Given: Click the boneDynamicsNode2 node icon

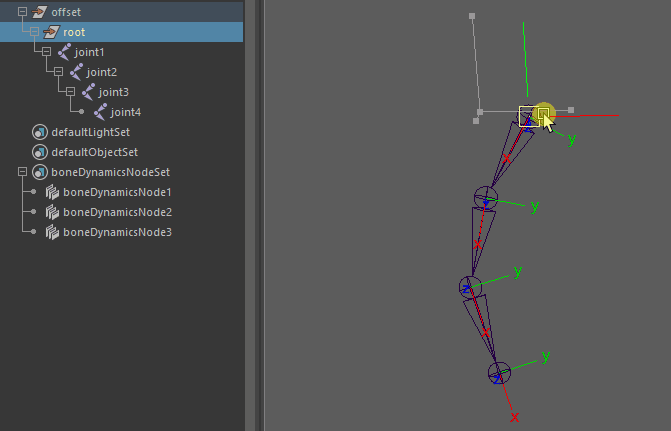Looking at the screenshot, I should coord(52,212).
